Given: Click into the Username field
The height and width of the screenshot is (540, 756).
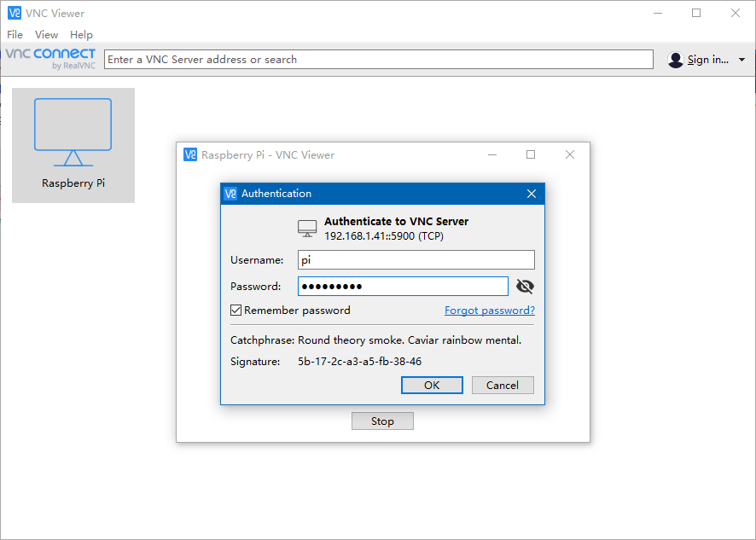Looking at the screenshot, I should [416, 260].
